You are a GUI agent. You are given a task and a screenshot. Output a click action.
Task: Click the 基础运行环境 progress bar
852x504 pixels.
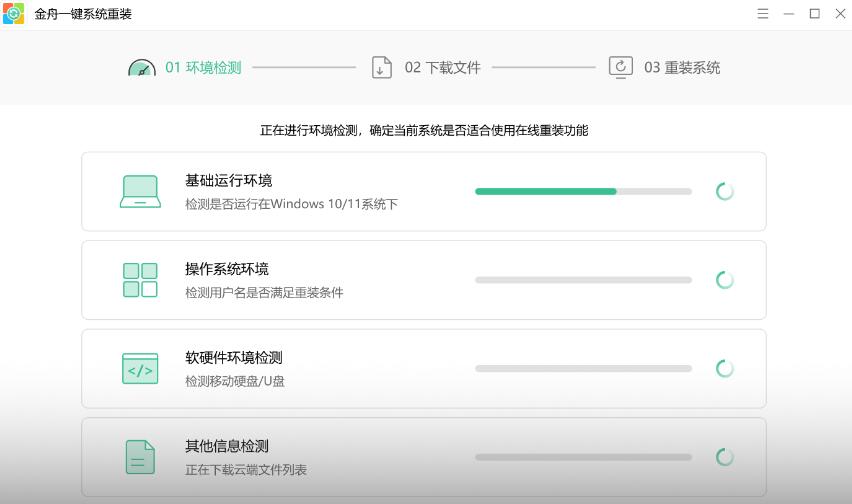[x=584, y=191]
